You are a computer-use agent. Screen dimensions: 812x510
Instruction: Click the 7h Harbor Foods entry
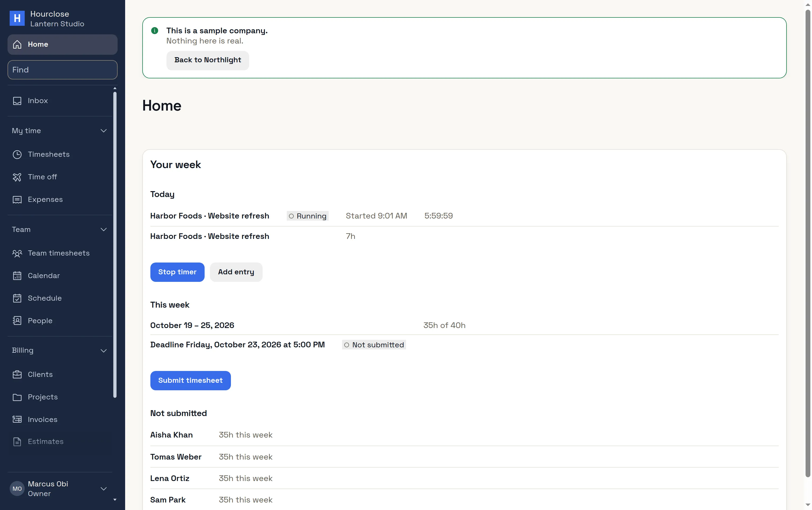[350, 236]
